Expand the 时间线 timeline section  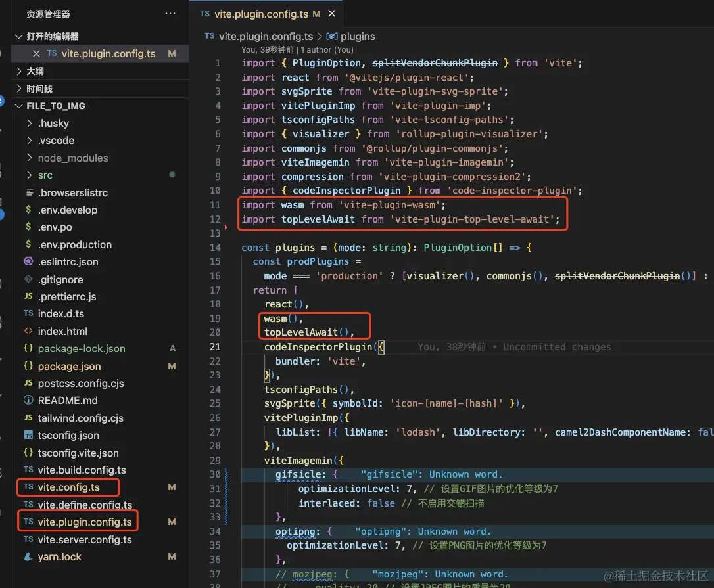(18, 89)
